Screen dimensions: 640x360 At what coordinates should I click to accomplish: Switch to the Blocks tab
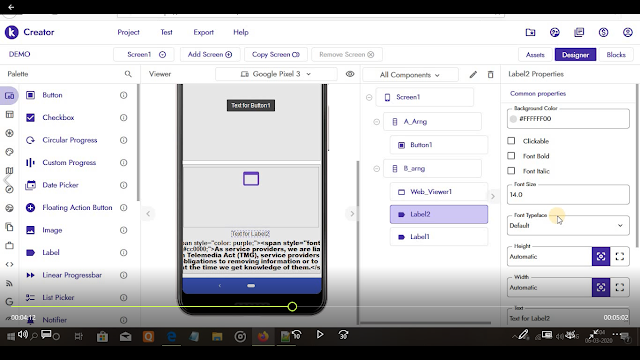click(x=616, y=55)
